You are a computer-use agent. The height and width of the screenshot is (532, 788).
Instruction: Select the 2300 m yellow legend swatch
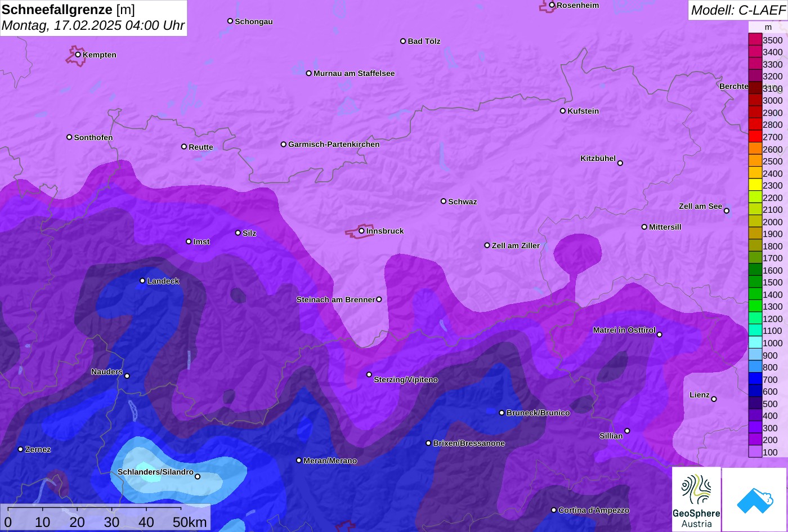click(x=755, y=185)
